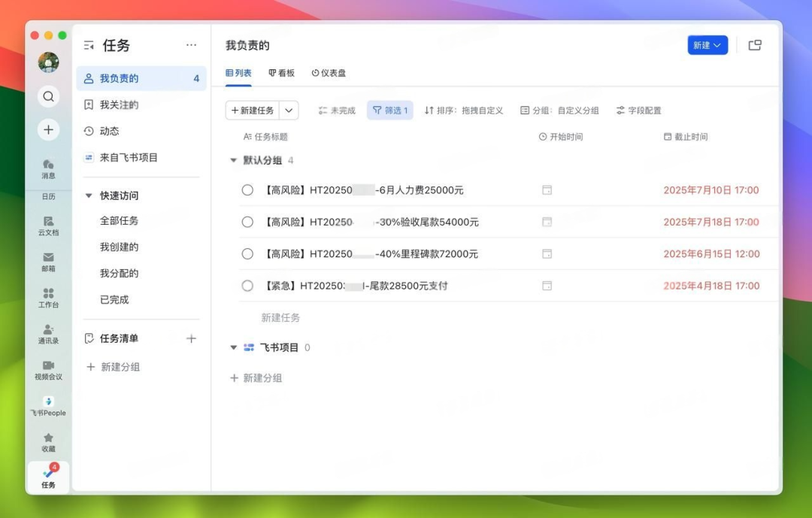This screenshot has width=812, height=518.
Task: Open the search icon in left sidebar
Action: [x=48, y=96]
